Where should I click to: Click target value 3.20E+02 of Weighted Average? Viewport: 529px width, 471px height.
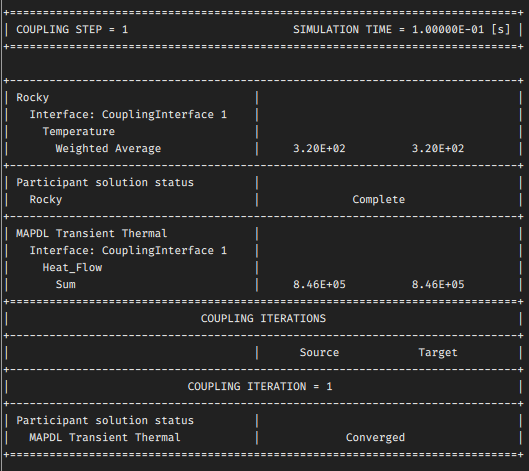[438, 149]
